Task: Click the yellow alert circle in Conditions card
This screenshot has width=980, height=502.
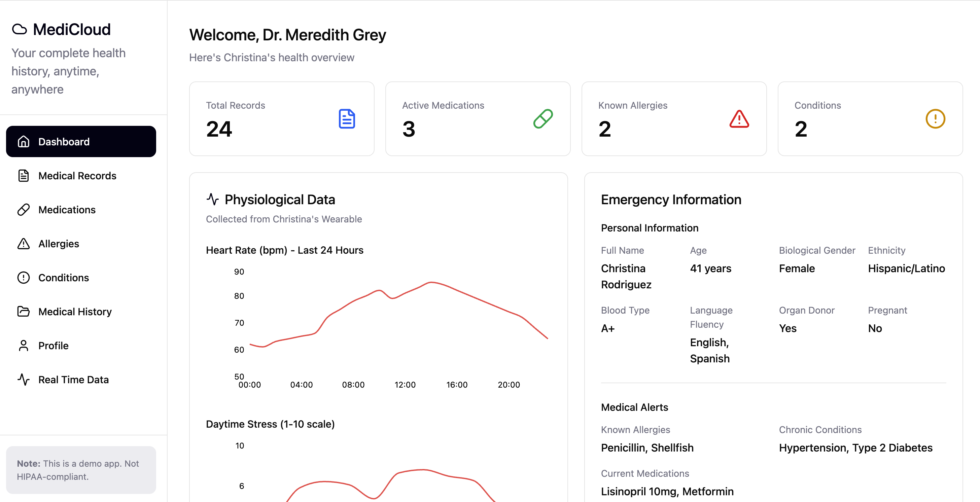Action: click(935, 119)
